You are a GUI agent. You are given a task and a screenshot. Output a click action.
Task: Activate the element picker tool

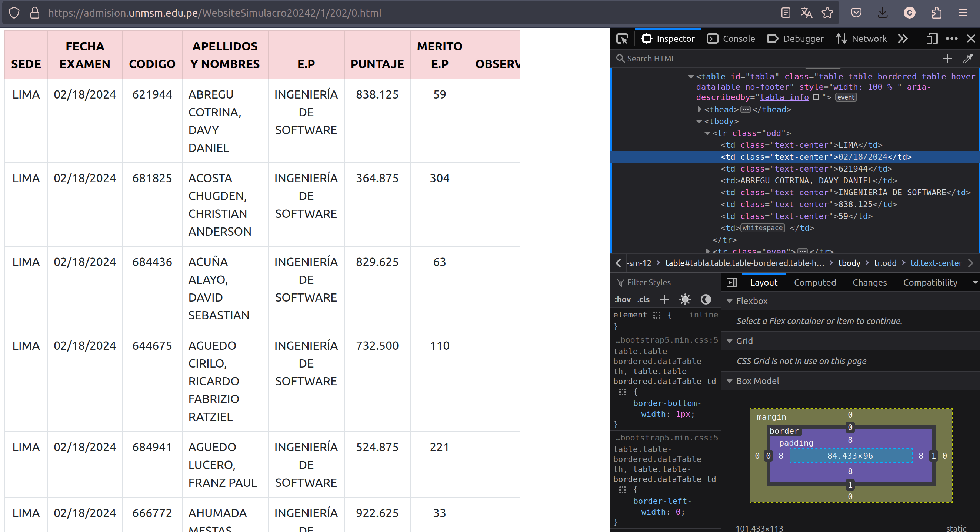coord(622,39)
